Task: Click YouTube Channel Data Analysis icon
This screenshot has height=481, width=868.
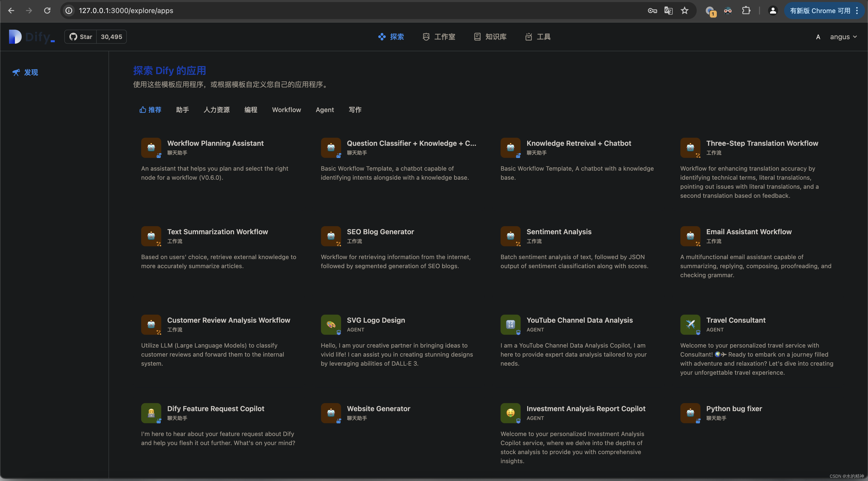Action: pos(510,325)
